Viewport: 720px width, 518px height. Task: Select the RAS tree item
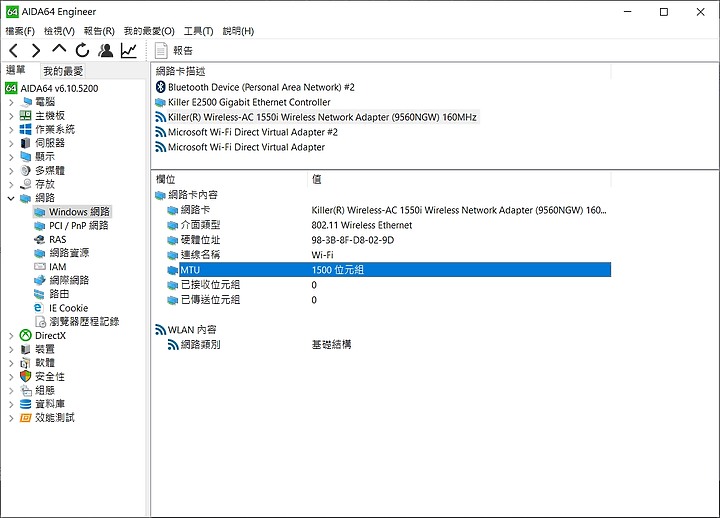pos(58,239)
